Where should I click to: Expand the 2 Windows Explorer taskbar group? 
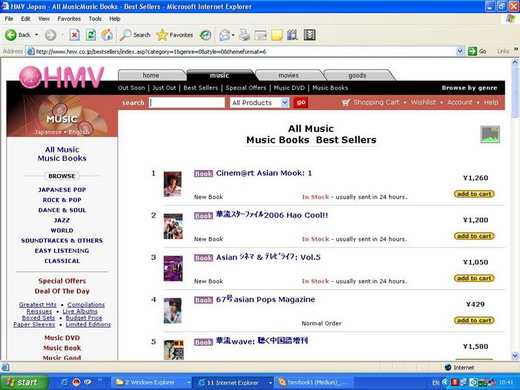[189, 382]
